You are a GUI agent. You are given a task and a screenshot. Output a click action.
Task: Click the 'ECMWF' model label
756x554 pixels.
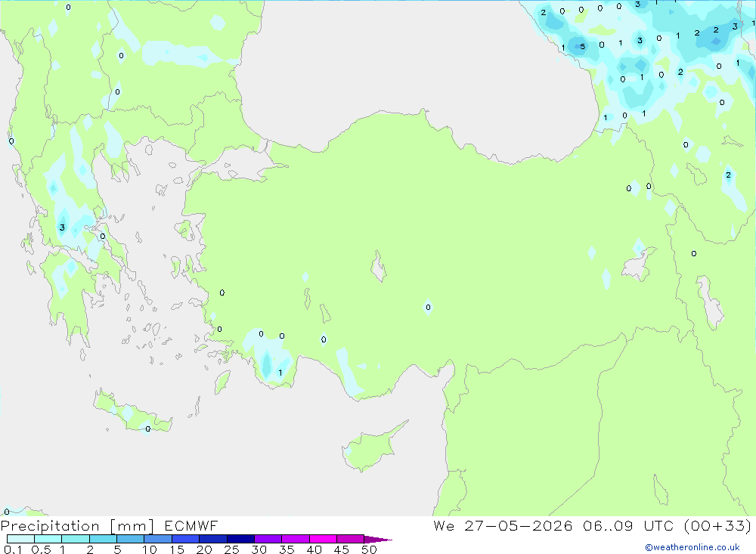click(191, 526)
